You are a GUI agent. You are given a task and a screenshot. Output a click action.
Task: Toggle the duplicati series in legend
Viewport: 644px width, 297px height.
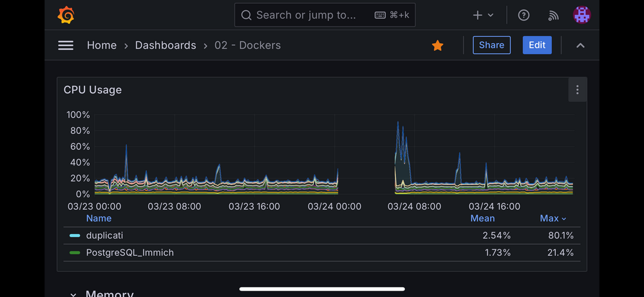tap(104, 235)
